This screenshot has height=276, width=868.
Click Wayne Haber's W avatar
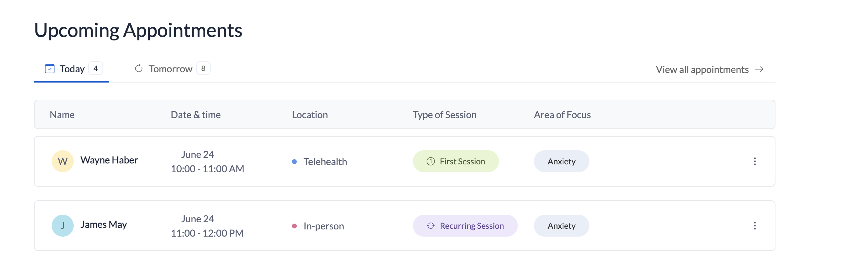click(x=62, y=161)
